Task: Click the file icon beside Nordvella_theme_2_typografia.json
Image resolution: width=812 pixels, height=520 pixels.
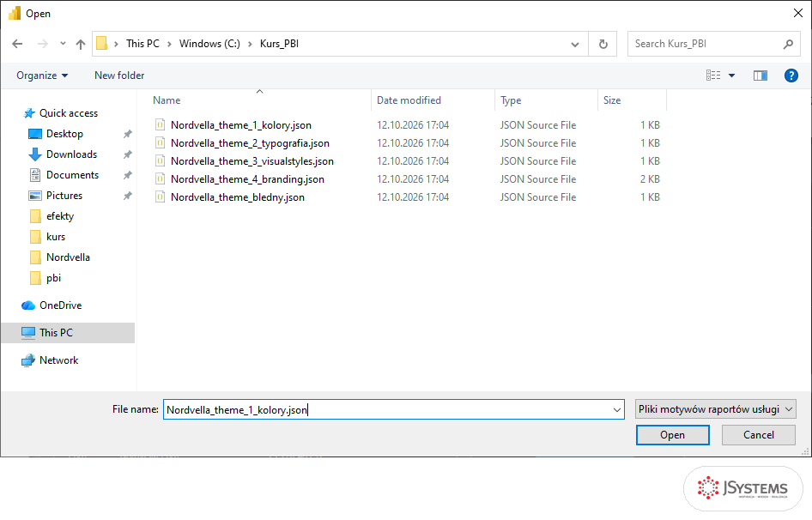Action: pyautogui.click(x=160, y=143)
